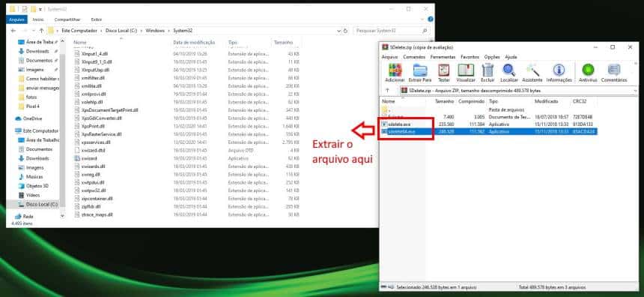Sort WinRAR list by Comprimido column
644x297 pixels.
click(472, 101)
